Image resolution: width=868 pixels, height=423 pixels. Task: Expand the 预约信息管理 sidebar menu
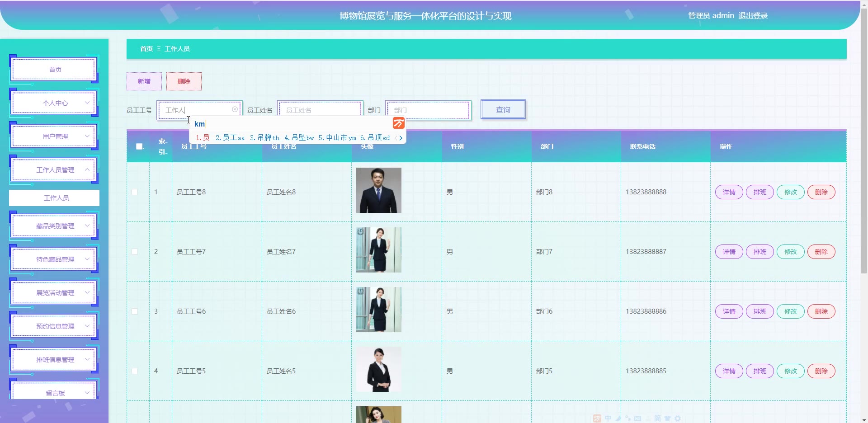pos(54,326)
